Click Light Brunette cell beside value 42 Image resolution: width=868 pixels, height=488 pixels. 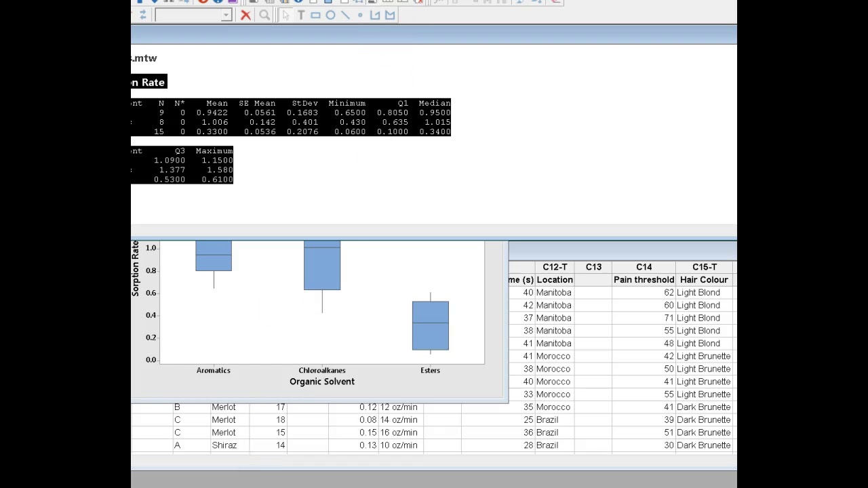(x=705, y=357)
